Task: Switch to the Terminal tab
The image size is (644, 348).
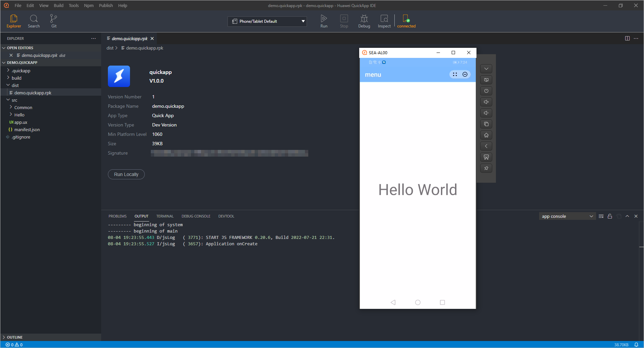Action: [x=165, y=216]
